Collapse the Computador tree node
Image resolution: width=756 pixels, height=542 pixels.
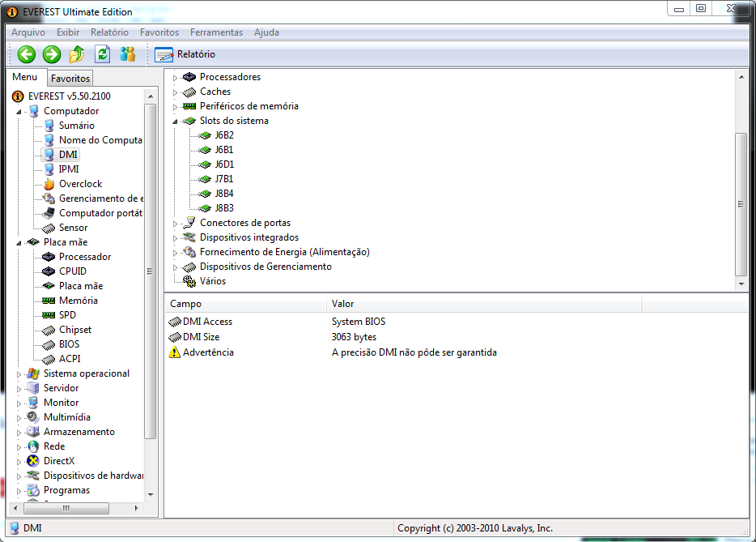pos(19,112)
